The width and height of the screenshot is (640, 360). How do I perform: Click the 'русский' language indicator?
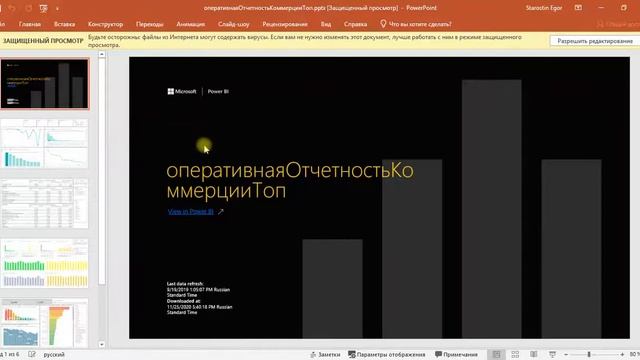pos(54,354)
